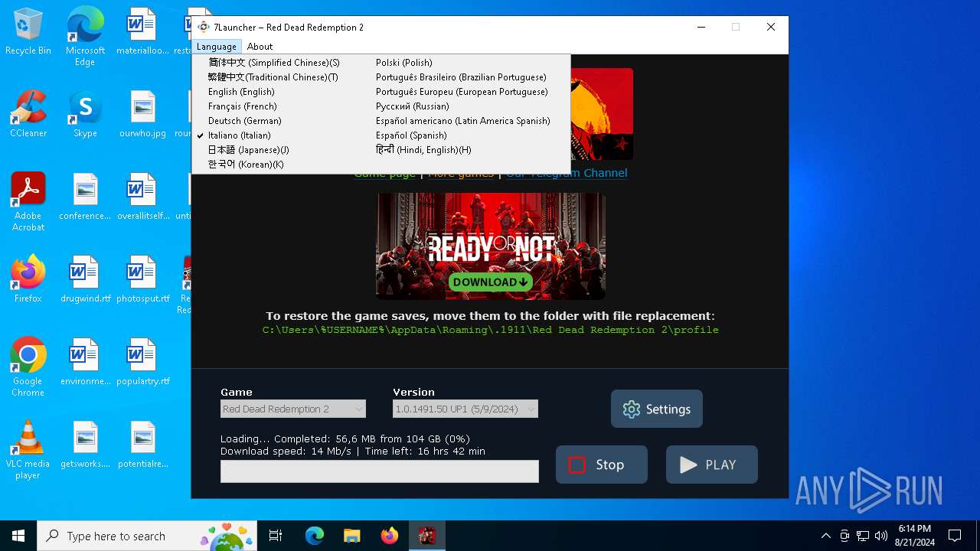
Task: Select popularltry.rtf desktop file
Action: tap(143, 362)
